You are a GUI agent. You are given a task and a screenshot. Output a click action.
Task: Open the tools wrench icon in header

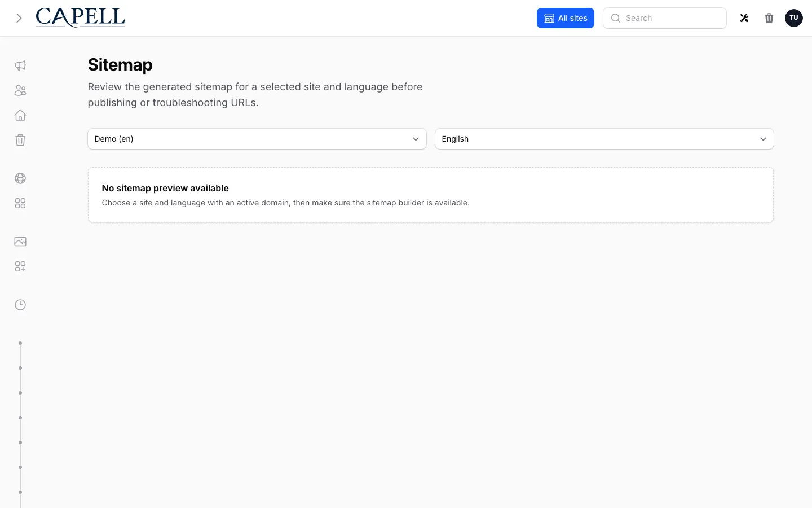click(x=744, y=18)
